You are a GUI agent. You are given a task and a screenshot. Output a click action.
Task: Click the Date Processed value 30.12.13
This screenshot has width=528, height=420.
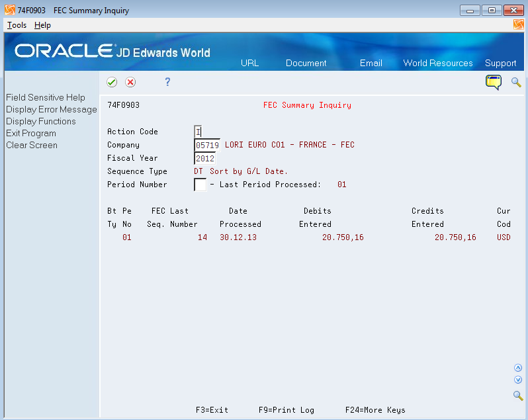pyautogui.click(x=238, y=237)
